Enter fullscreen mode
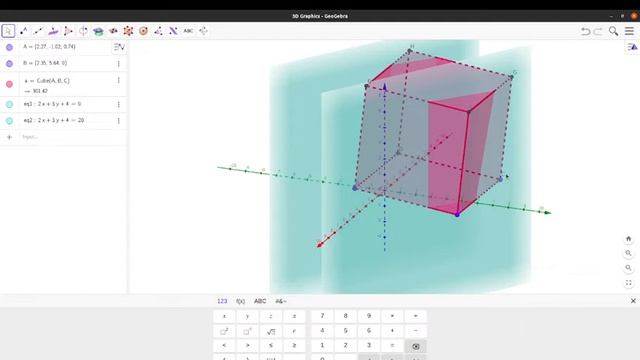 pos(629,283)
